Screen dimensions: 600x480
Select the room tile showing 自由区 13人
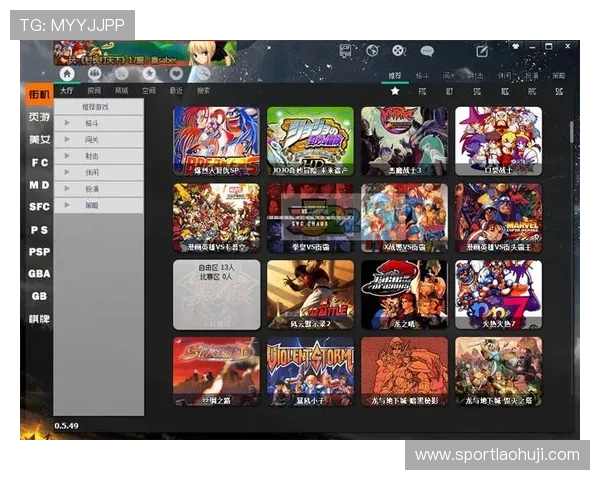point(216,294)
